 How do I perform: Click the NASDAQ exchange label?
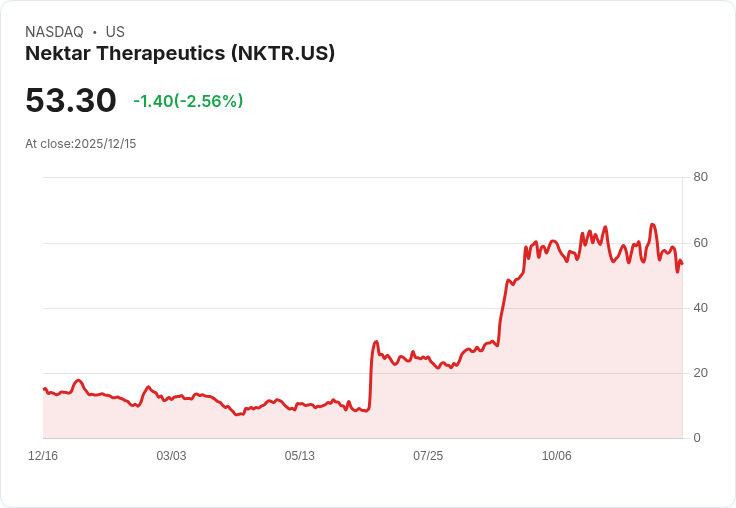(54, 32)
